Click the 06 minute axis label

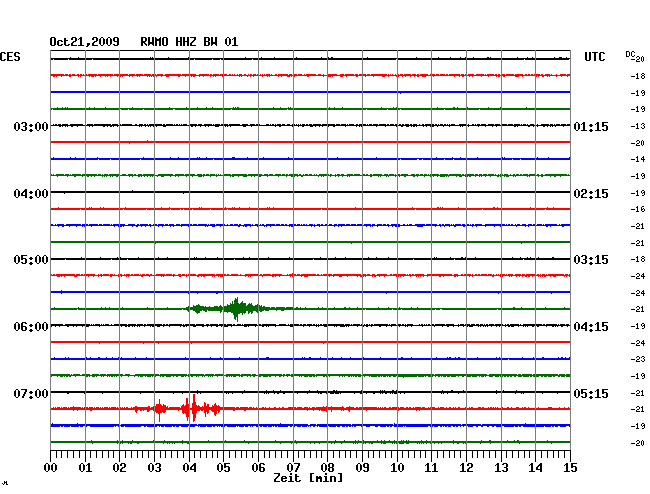258,467
